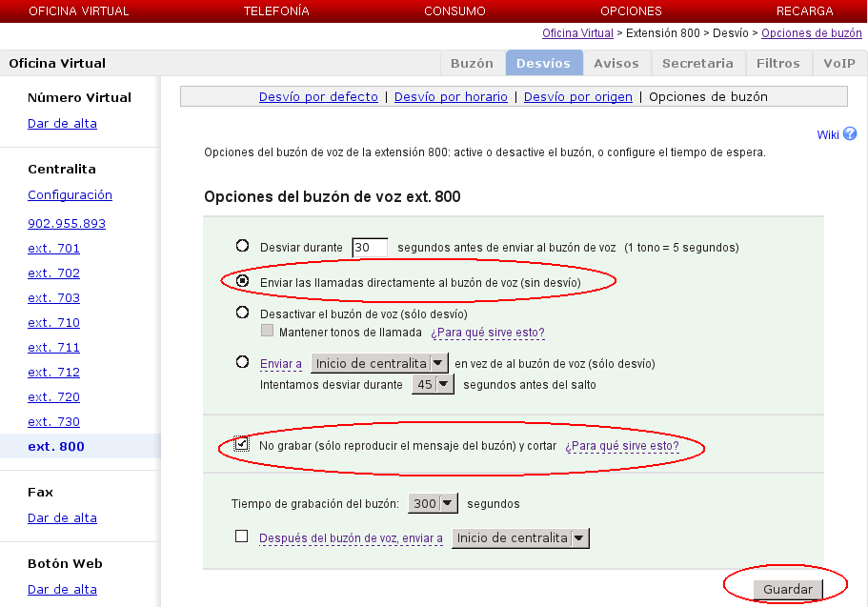Open extension 701 settings
Viewport: 868px width, 607px height.
pos(53,248)
